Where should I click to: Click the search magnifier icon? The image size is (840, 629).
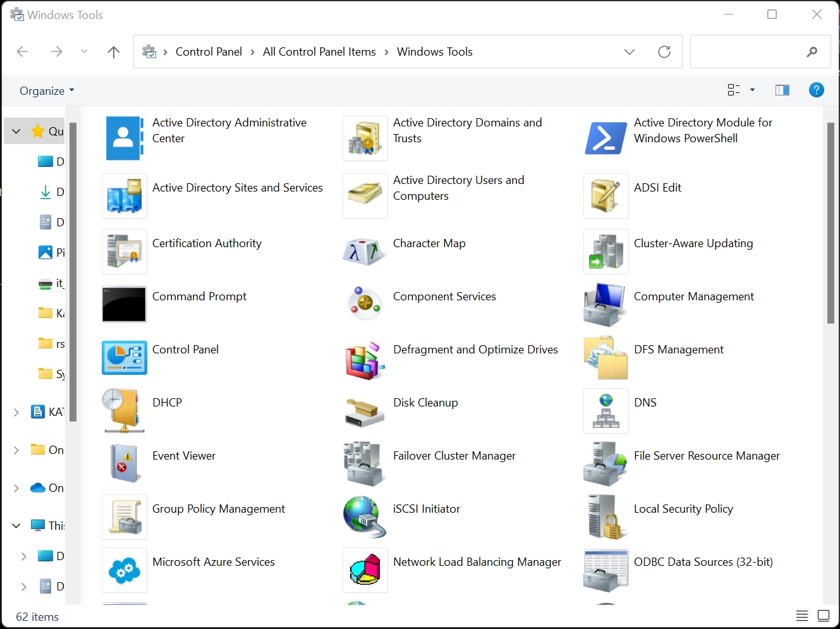coord(812,52)
